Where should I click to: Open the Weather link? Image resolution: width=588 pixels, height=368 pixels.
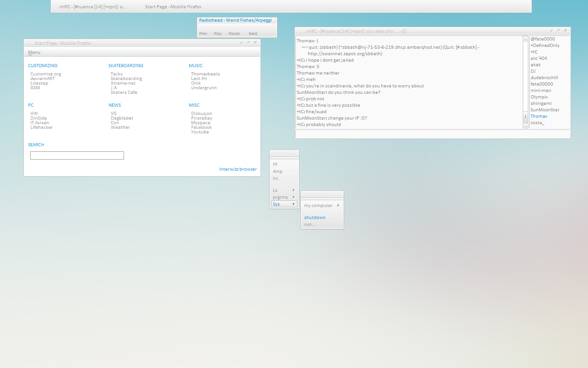tap(120, 127)
